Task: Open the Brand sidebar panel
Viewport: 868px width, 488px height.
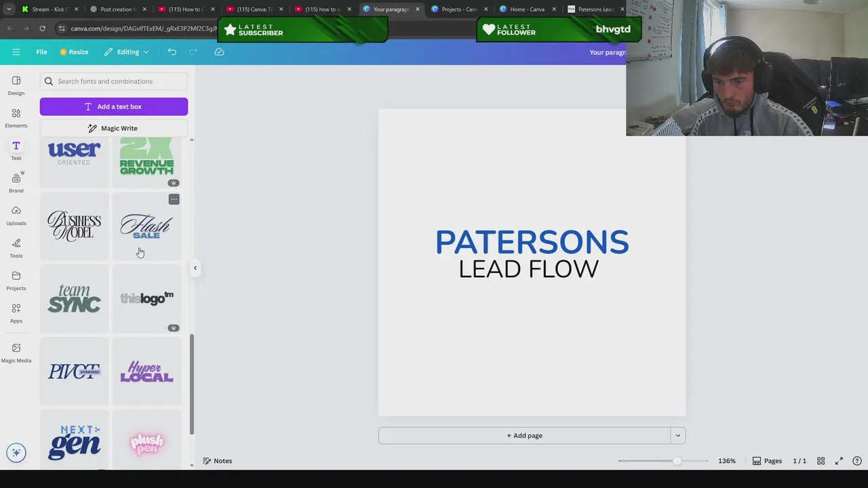Action: pos(16,183)
